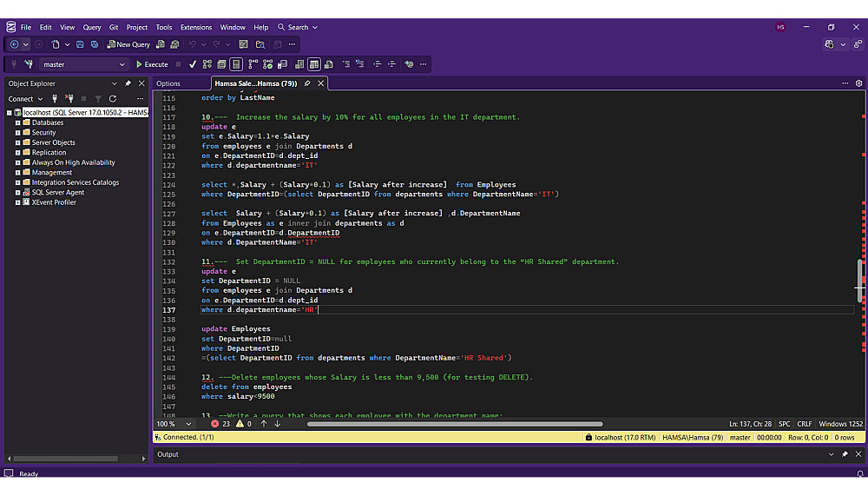Switch to the Options tab
868x496 pixels.
168,83
